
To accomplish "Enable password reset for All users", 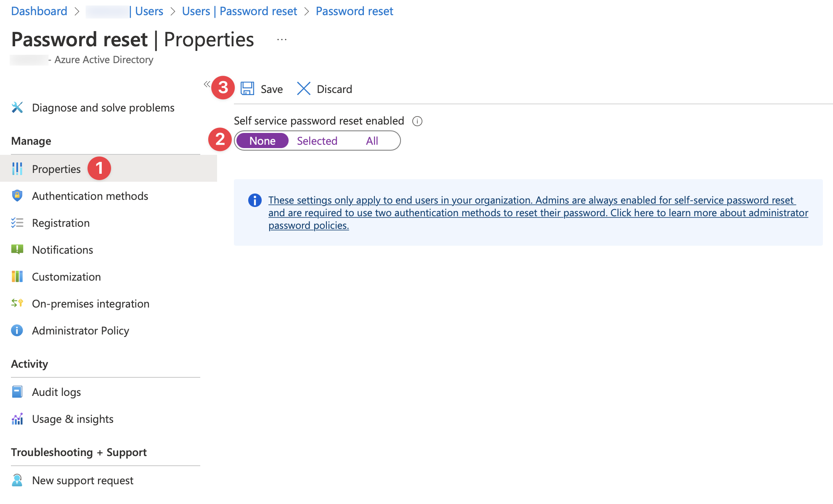I will click(372, 141).
